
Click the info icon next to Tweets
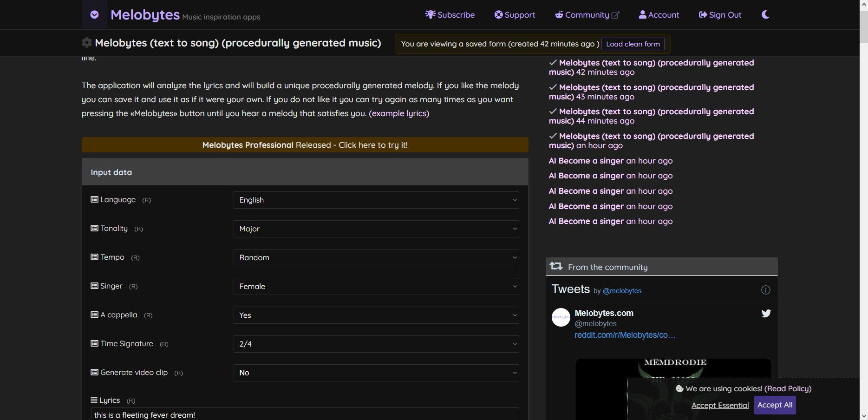click(766, 290)
